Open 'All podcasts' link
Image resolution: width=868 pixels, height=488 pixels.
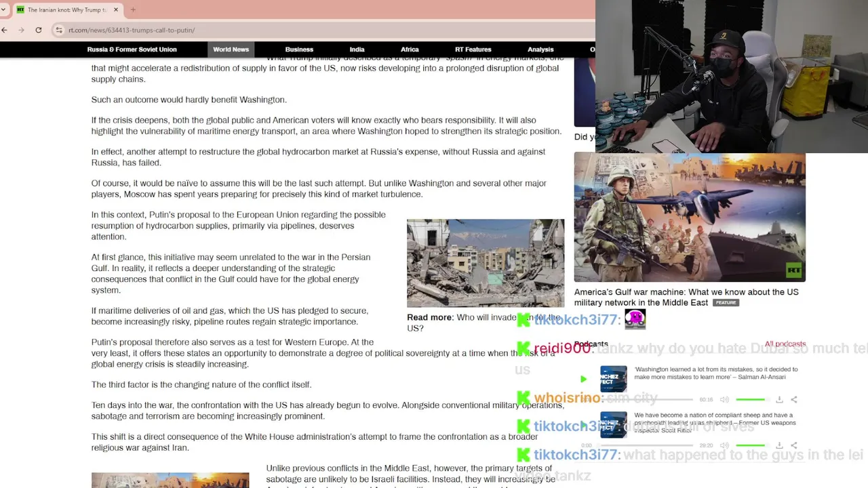pyautogui.click(x=785, y=344)
